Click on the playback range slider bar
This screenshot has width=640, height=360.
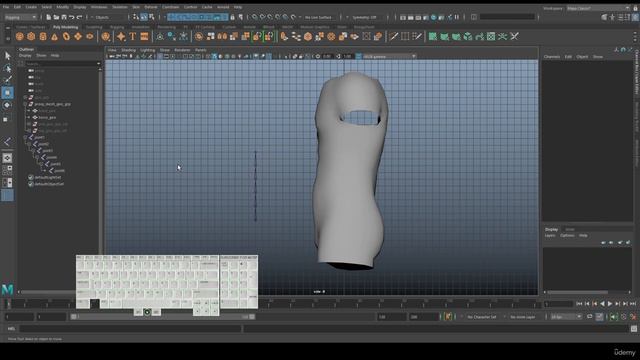coord(162,317)
